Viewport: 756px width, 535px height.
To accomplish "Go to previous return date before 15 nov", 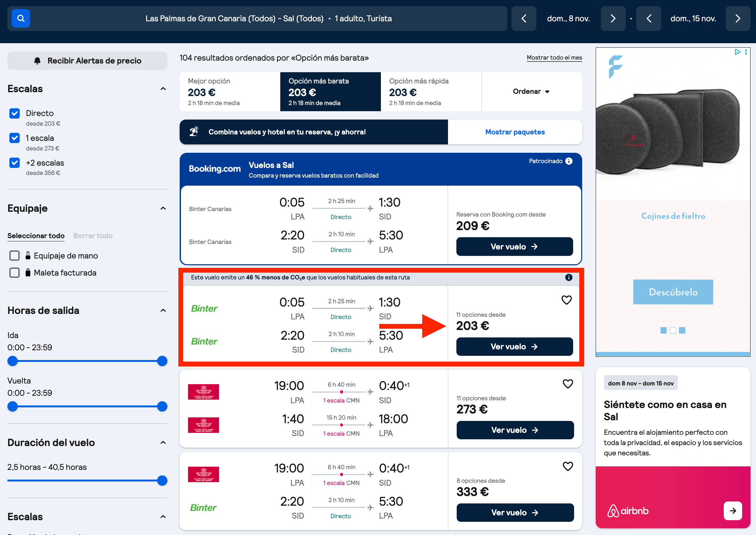I will pos(649,18).
